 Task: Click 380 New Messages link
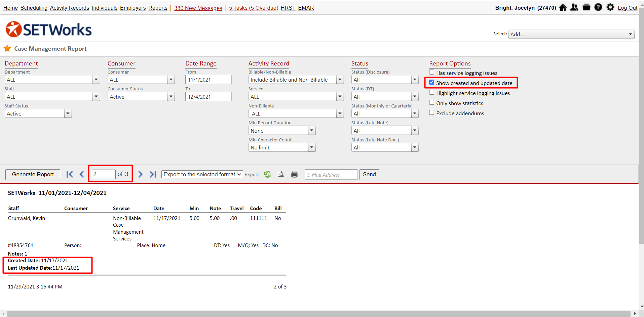click(x=198, y=8)
